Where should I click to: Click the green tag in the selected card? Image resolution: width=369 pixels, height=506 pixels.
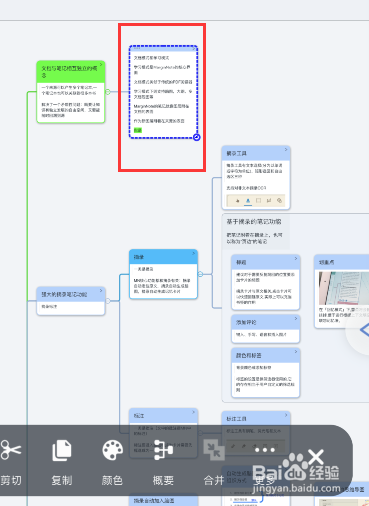[138, 130]
